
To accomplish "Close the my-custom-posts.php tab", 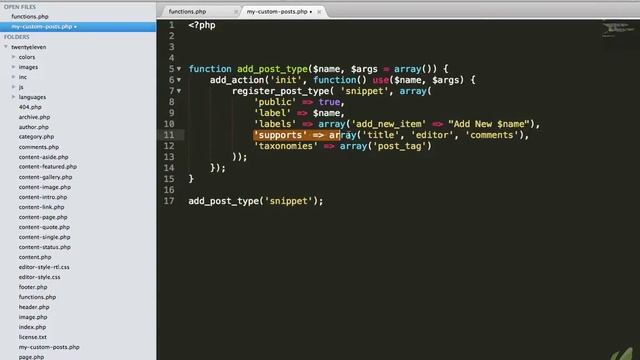I will 319,12.
